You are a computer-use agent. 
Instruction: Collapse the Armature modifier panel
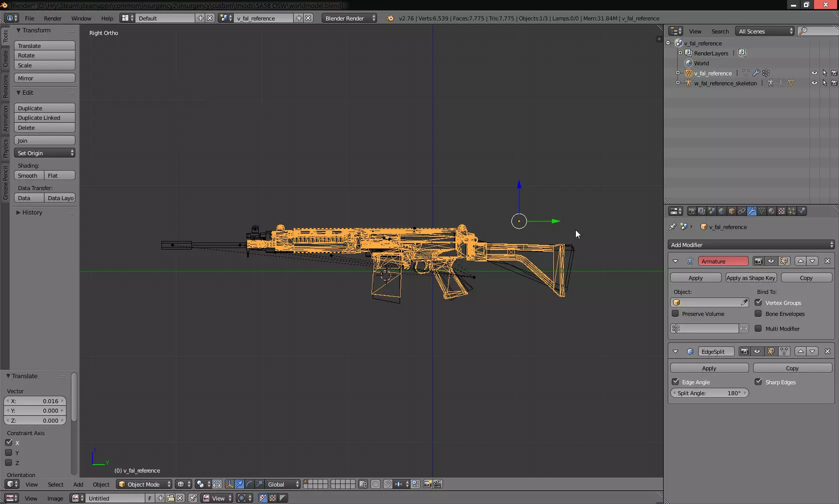click(675, 261)
